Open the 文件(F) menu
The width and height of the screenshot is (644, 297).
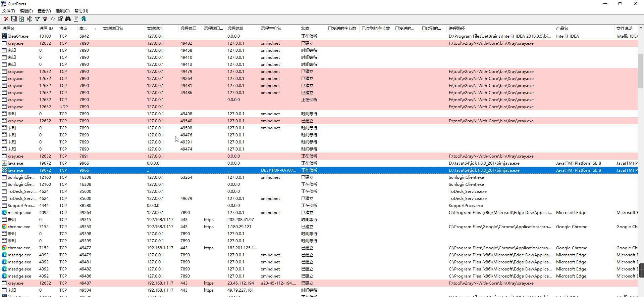8,11
